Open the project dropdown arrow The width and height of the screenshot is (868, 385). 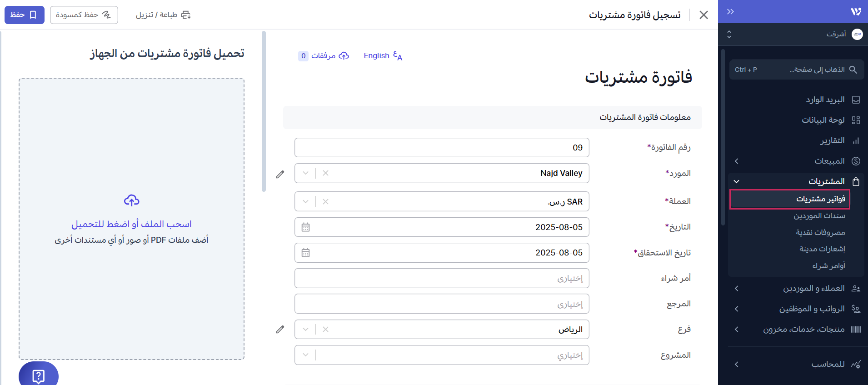[305, 355]
